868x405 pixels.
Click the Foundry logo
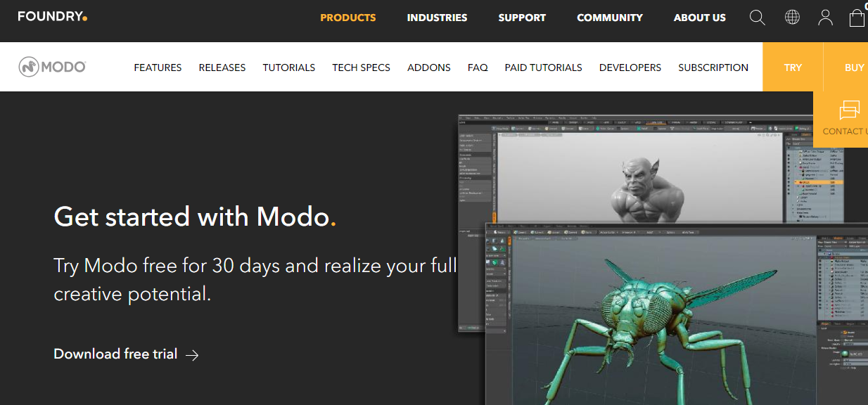(53, 16)
